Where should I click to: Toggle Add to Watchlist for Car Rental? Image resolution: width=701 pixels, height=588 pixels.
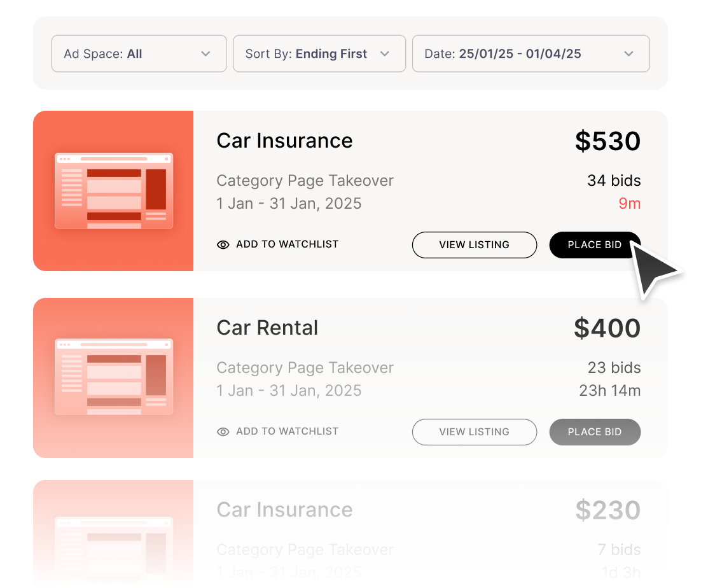(287, 431)
